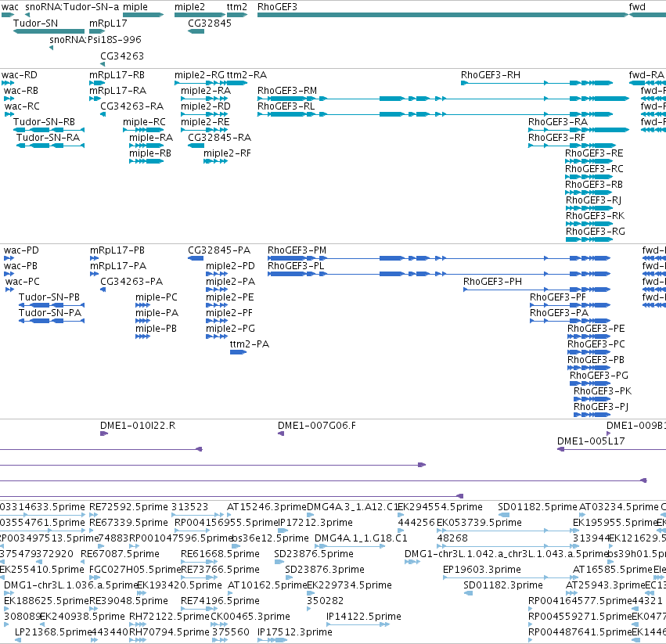Click the RhoGEF3-PJ protein label
Viewport: 666px width, 644px height.
(600, 407)
